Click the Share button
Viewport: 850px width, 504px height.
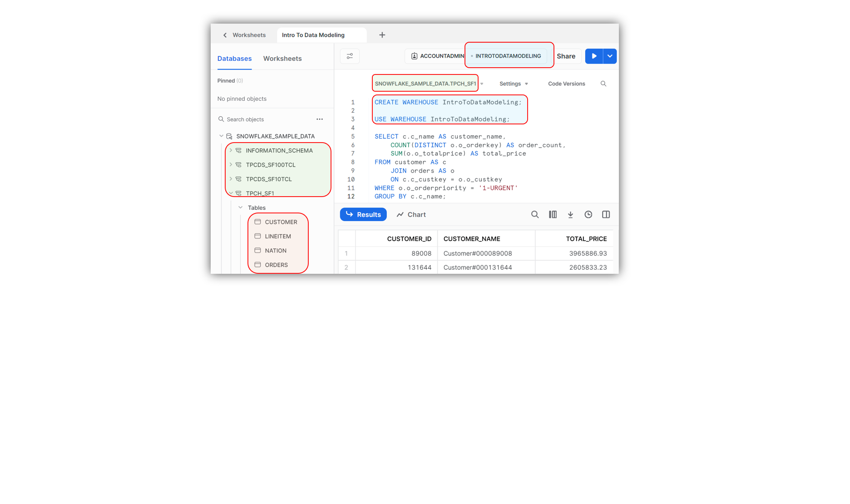[566, 56]
